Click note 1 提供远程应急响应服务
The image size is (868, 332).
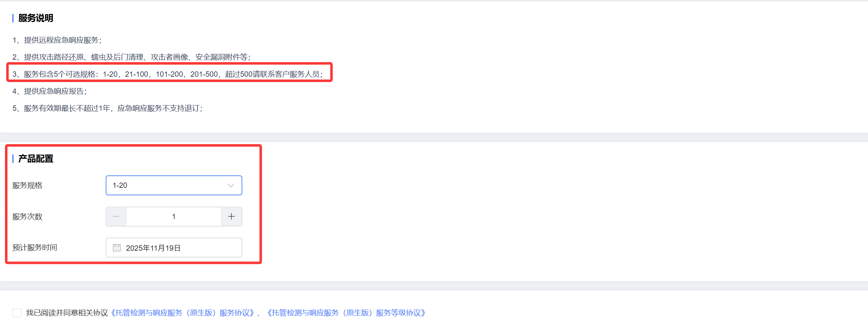[57, 40]
